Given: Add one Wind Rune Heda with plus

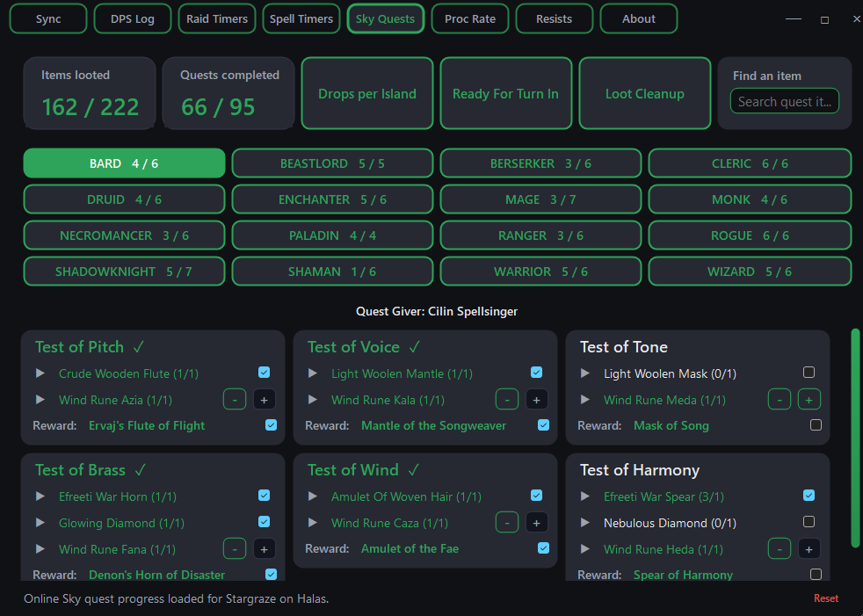Looking at the screenshot, I should pos(809,549).
